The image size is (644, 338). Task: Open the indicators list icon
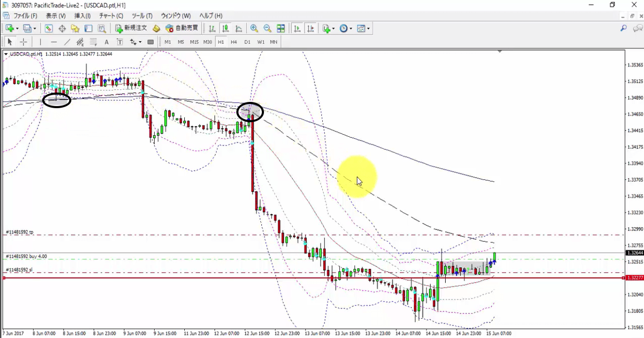tap(326, 29)
